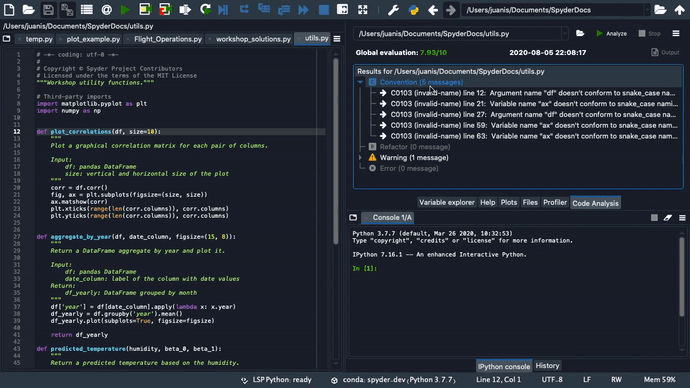The image size is (690, 388).
Task: Open C0103 line 27 argument df message
Action: tap(532, 114)
